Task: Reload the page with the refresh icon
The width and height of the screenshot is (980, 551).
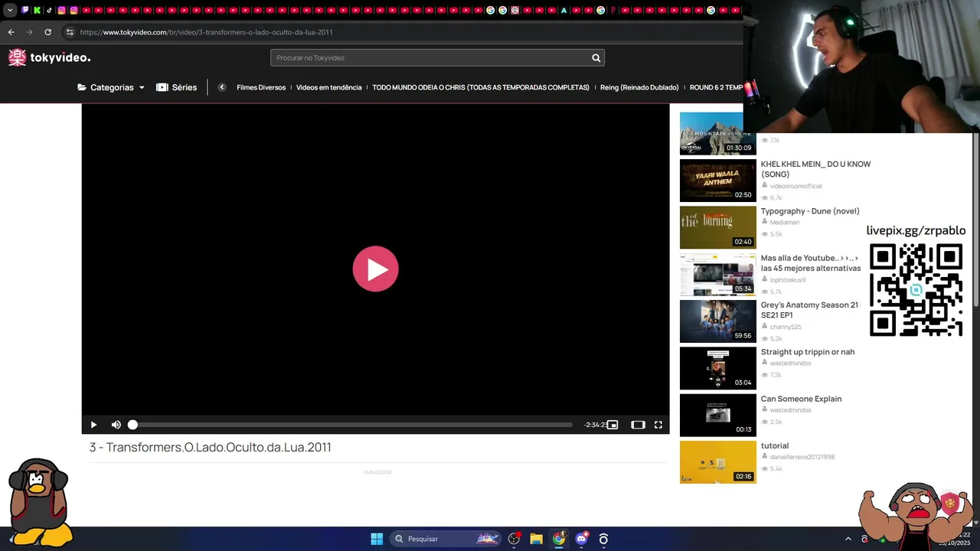Action: point(47,32)
